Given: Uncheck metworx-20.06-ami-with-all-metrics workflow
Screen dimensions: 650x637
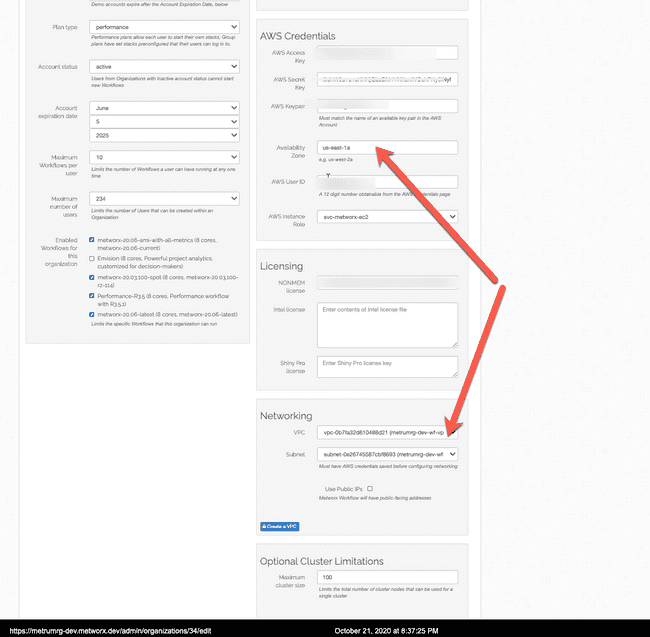Looking at the screenshot, I should (92, 240).
